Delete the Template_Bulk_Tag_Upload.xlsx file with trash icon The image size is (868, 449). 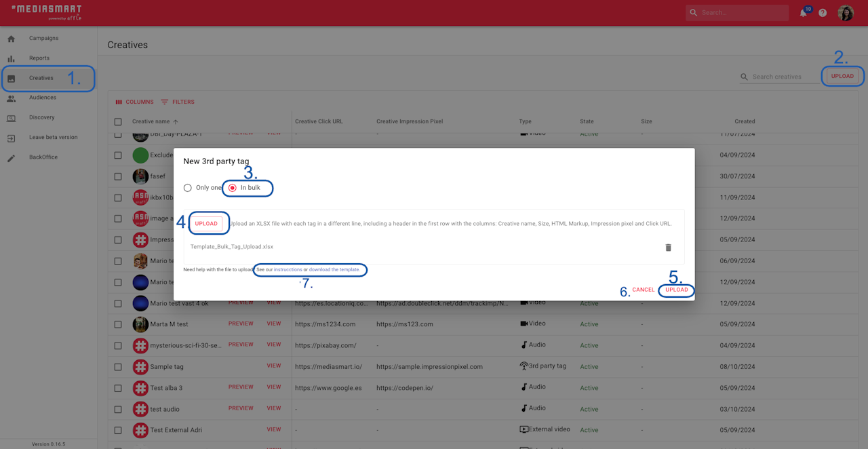pos(668,248)
